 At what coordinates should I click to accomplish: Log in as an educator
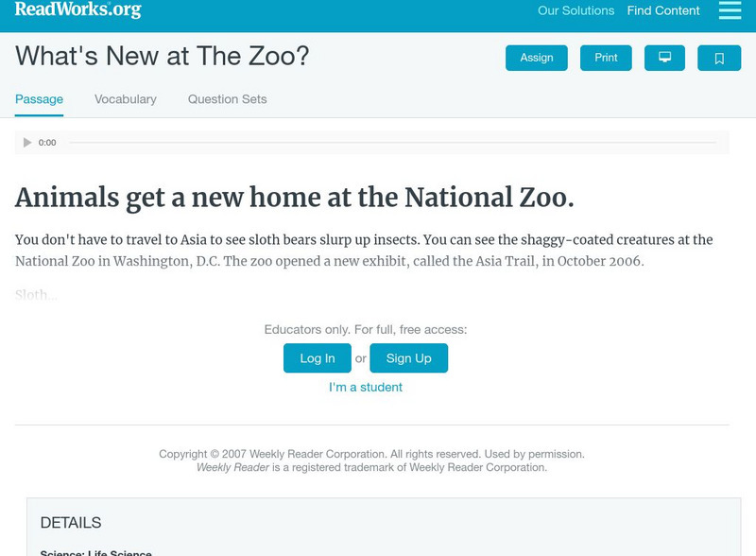(x=317, y=357)
